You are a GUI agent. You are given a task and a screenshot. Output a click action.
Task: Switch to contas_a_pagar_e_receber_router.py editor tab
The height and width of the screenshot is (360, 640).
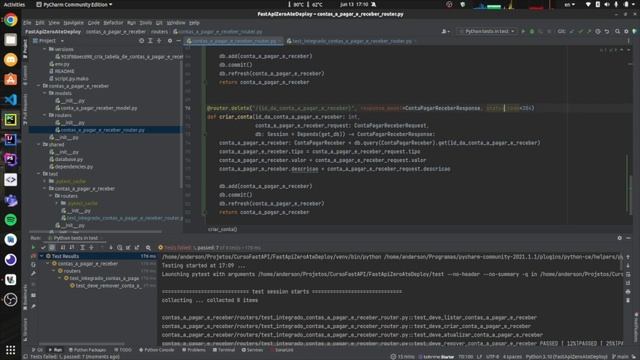click(x=233, y=41)
